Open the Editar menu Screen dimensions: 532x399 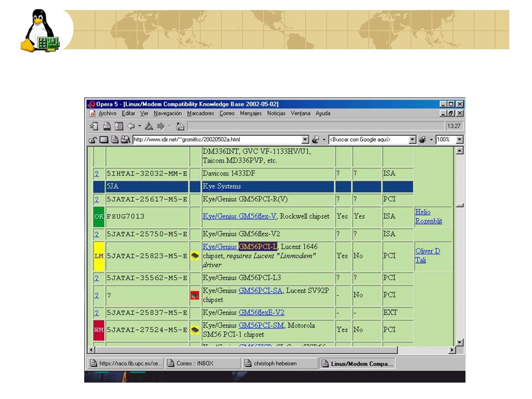coord(128,113)
